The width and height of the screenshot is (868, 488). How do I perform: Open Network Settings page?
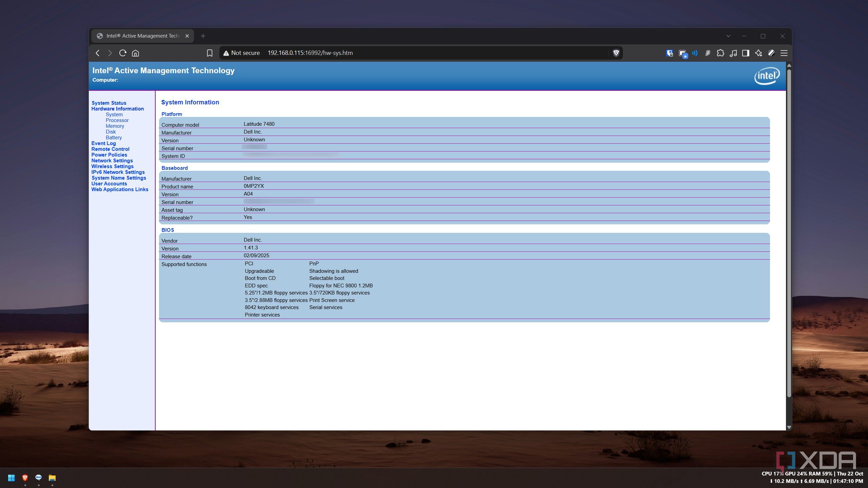tap(112, 161)
